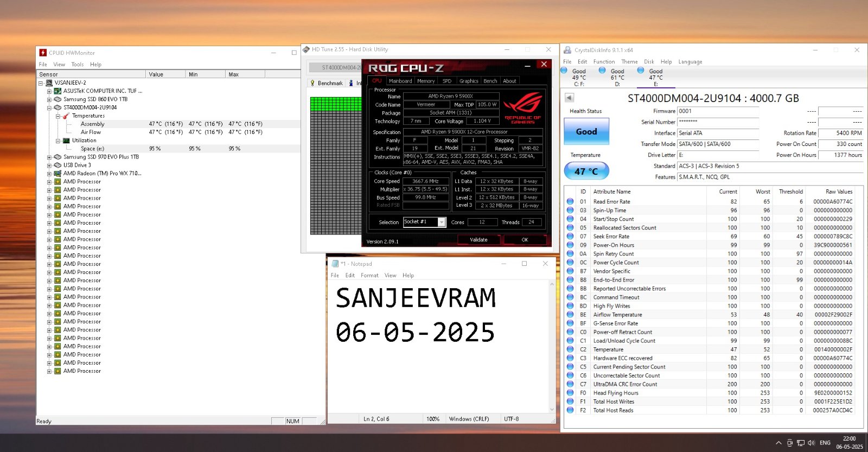Open the taskbar volume icon

click(811, 443)
